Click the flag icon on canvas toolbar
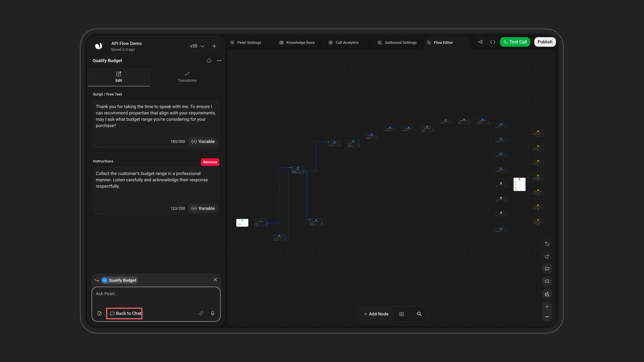 click(x=547, y=269)
